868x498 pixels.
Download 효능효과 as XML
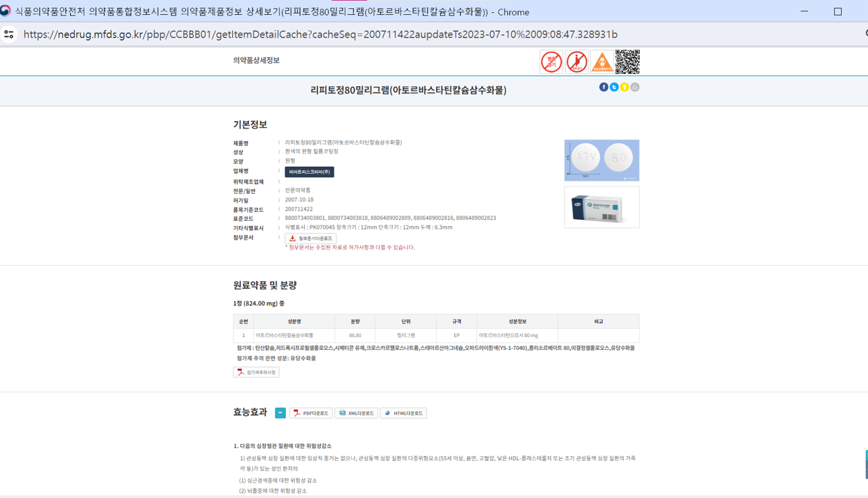[x=356, y=413]
